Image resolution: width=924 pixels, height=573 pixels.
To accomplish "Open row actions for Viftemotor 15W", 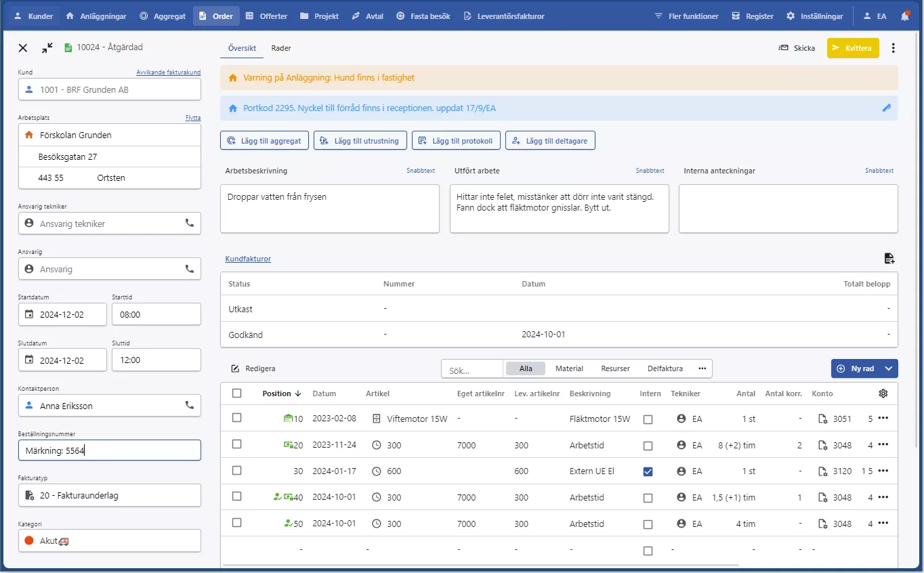I will [883, 419].
